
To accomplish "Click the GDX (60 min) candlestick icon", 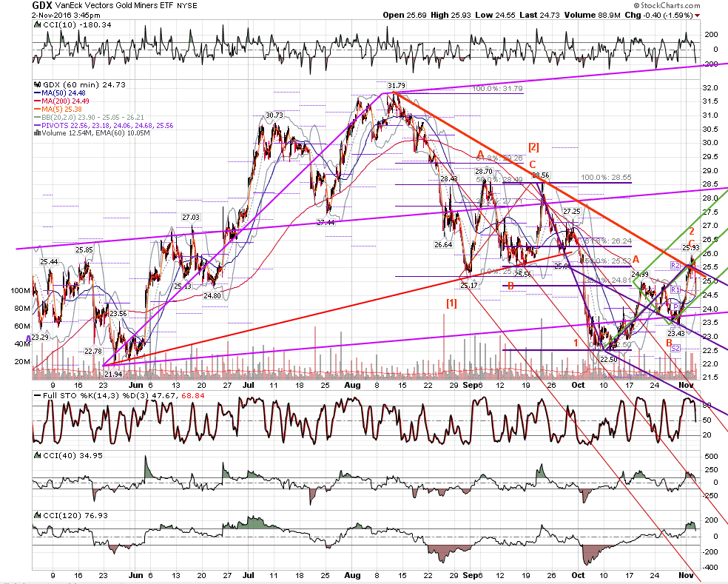I will click(38, 84).
